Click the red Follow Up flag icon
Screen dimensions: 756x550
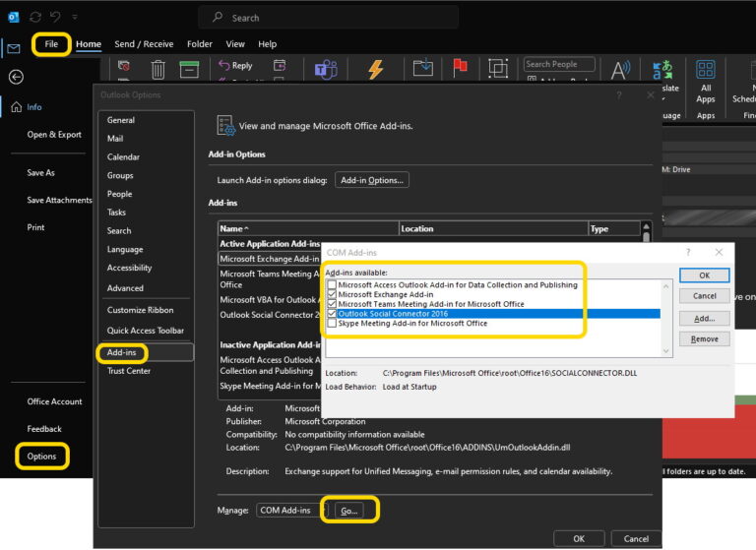(459, 68)
